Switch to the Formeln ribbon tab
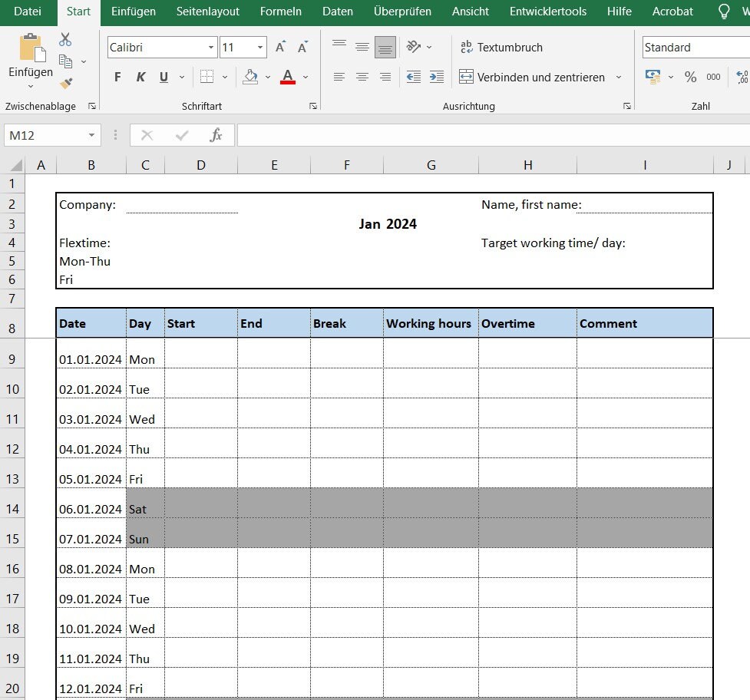Screen dimensions: 750x700 [281, 12]
